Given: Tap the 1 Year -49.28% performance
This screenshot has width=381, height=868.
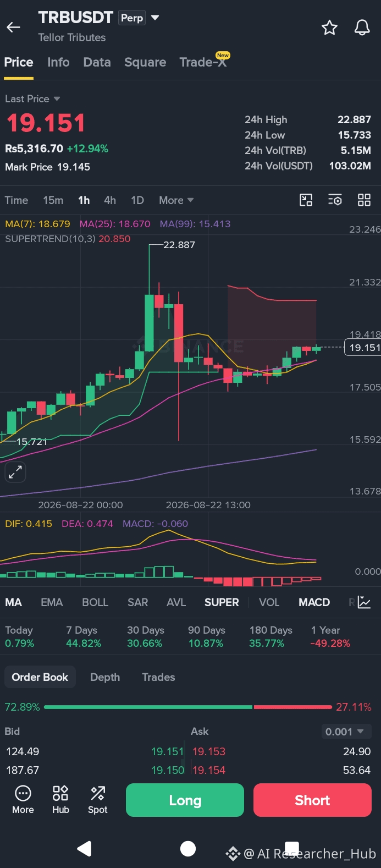Looking at the screenshot, I should (330, 636).
